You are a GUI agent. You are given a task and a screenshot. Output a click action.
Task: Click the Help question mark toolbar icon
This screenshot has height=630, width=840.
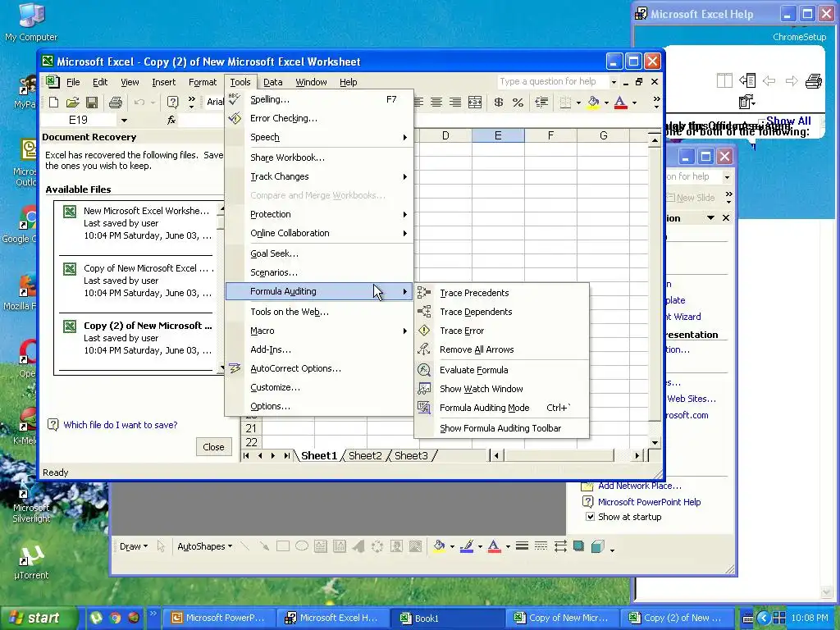click(x=172, y=102)
